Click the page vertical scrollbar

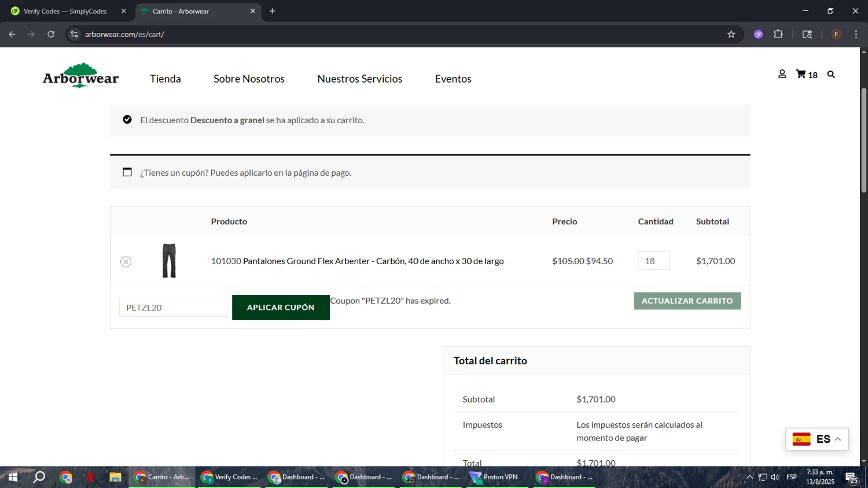(863, 141)
